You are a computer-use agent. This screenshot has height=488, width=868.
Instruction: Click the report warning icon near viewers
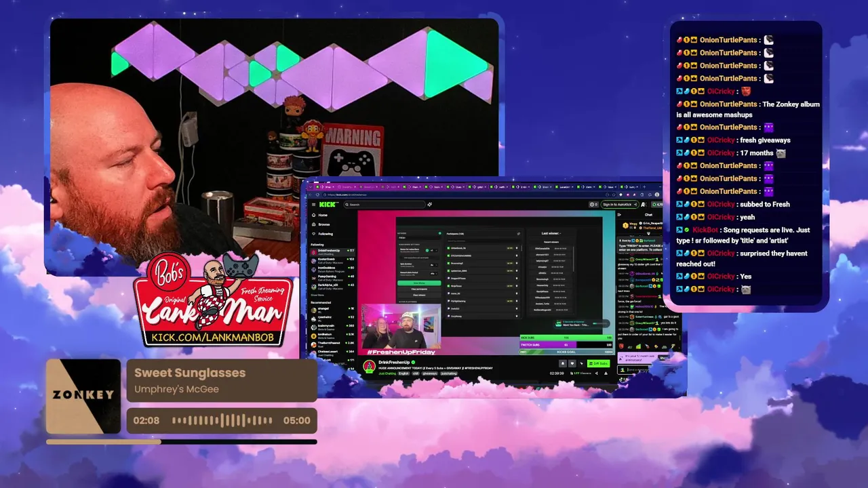click(x=606, y=373)
